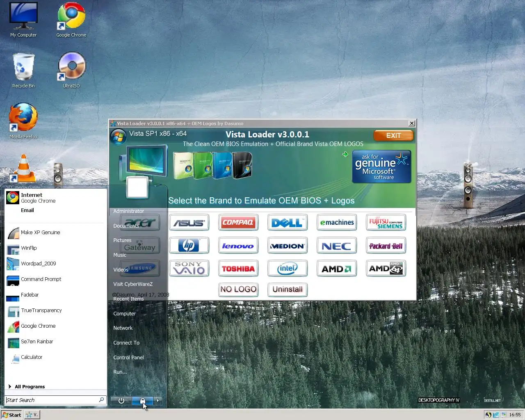
Task: Launch Mozilla Firefox desktop shortcut
Action: [x=23, y=121]
